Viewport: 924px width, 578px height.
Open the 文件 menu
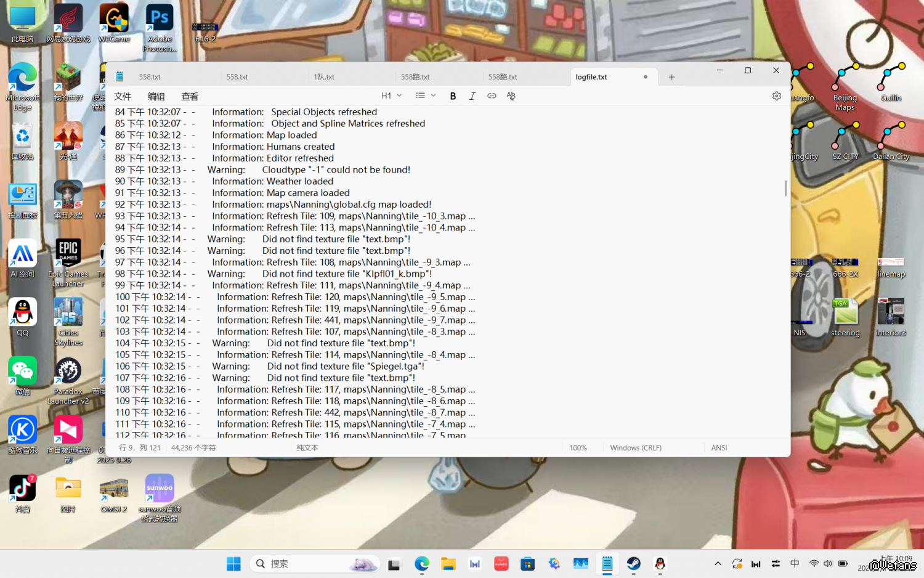(123, 97)
